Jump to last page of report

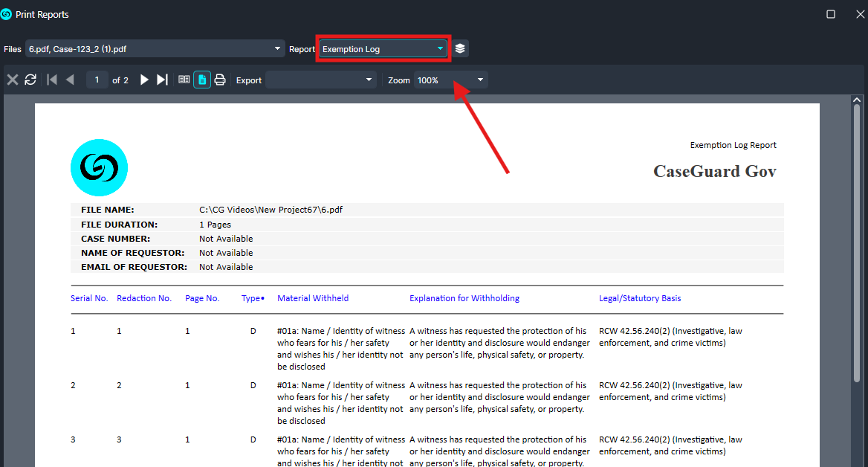coord(162,80)
